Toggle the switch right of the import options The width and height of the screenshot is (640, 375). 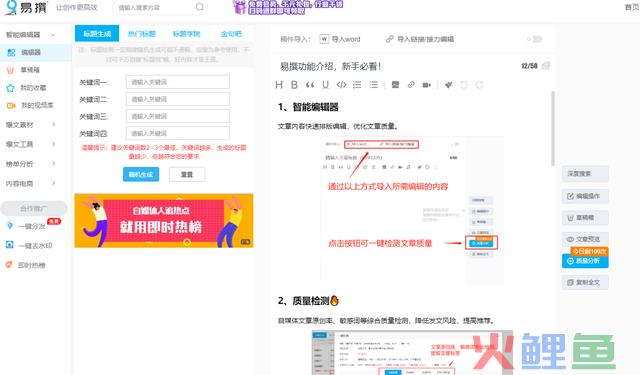point(534,39)
